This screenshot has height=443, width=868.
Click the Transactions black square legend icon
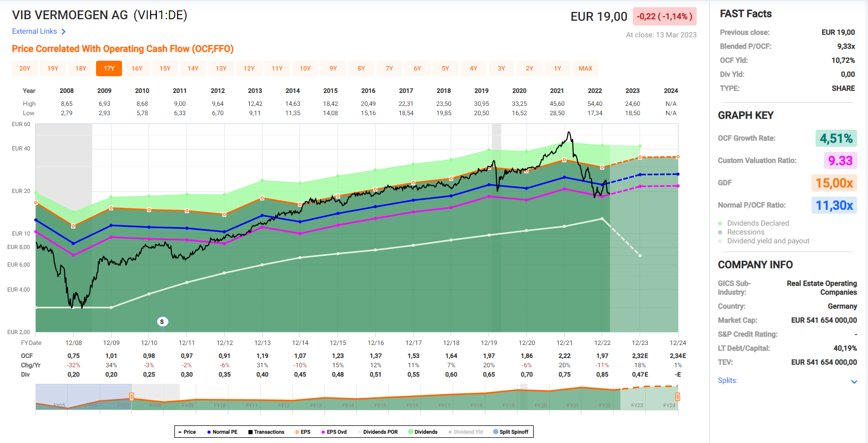coord(250,432)
